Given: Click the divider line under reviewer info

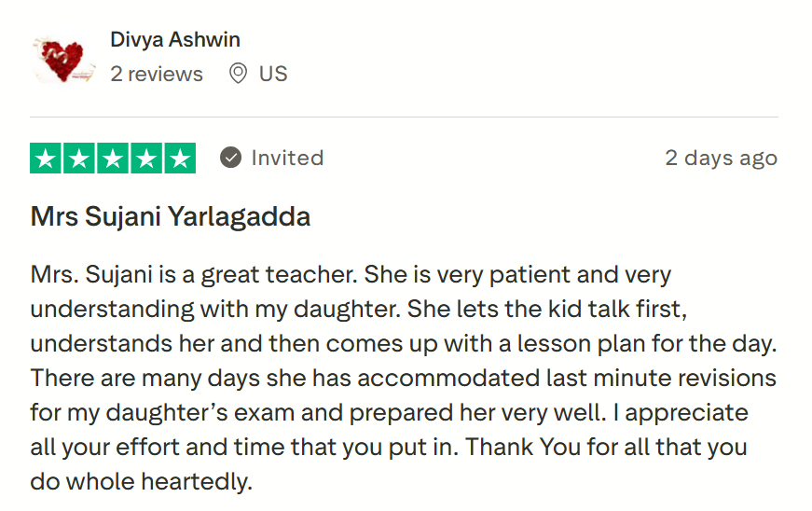Looking at the screenshot, I should [404, 117].
